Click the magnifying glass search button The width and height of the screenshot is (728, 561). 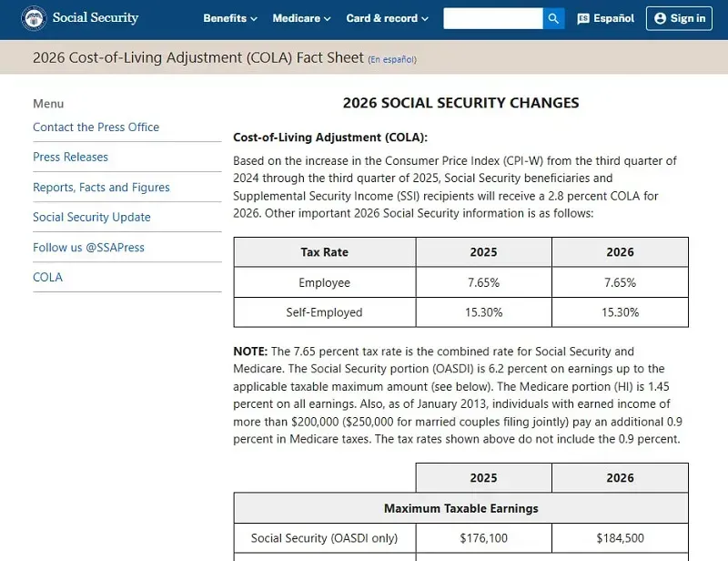553,18
